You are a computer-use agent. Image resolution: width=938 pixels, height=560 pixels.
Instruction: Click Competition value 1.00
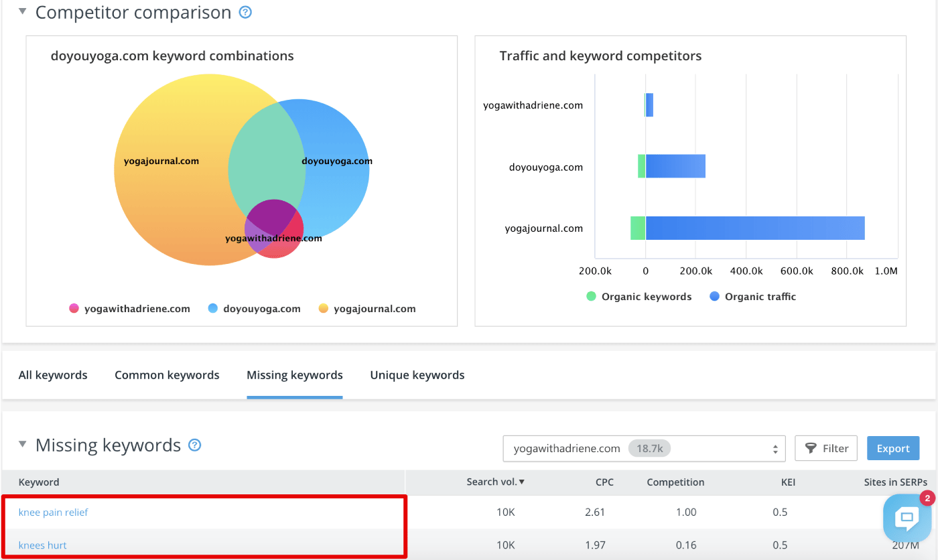point(686,512)
